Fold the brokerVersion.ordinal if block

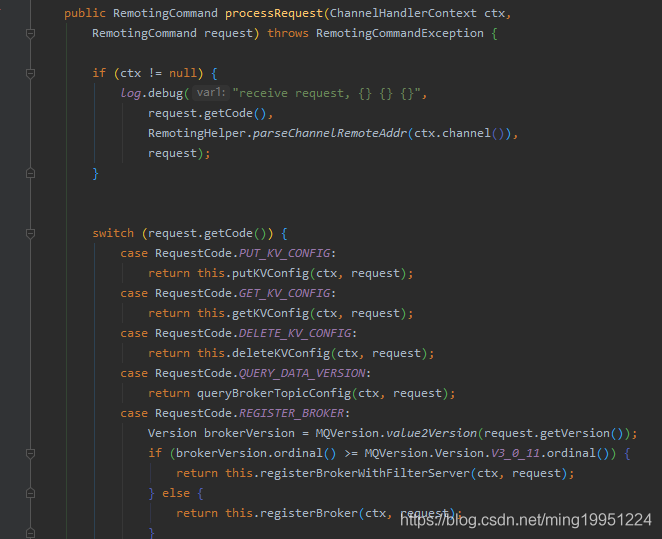point(31,453)
